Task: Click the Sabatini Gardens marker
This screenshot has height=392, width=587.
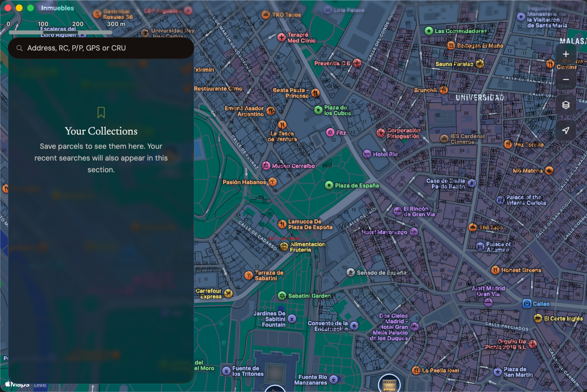Action: (282, 296)
